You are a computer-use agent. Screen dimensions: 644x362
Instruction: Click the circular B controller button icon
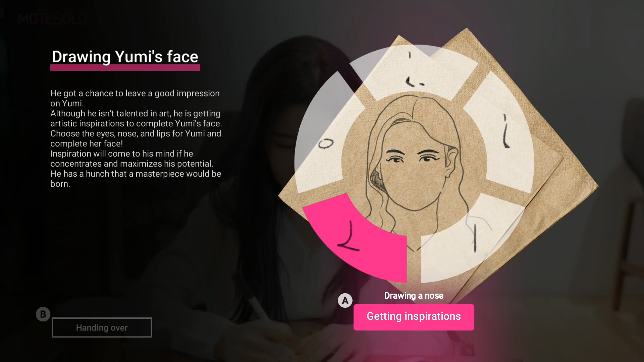click(43, 314)
